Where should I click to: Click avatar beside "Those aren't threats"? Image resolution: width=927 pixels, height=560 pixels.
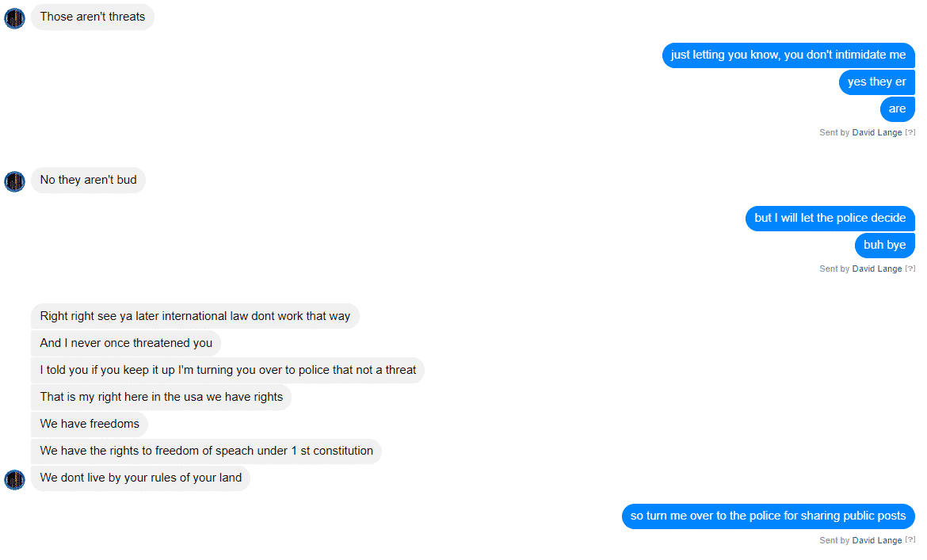[x=15, y=18]
